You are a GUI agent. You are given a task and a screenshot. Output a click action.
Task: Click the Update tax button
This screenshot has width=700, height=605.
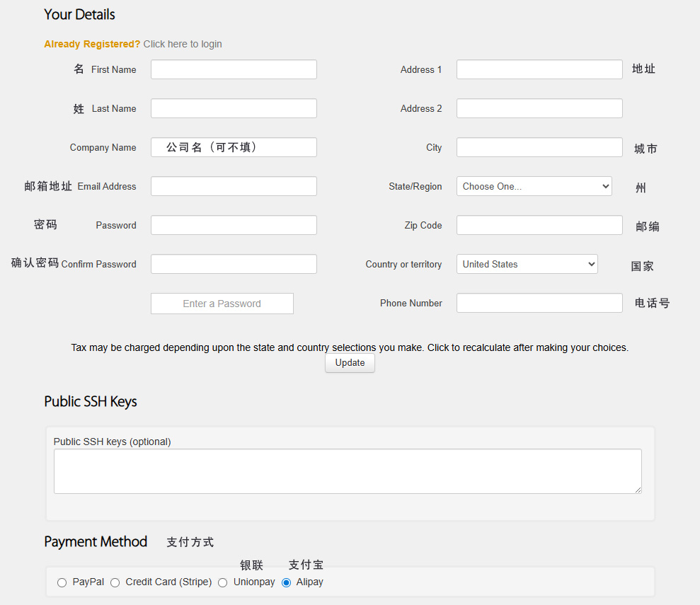[x=350, y=363]
